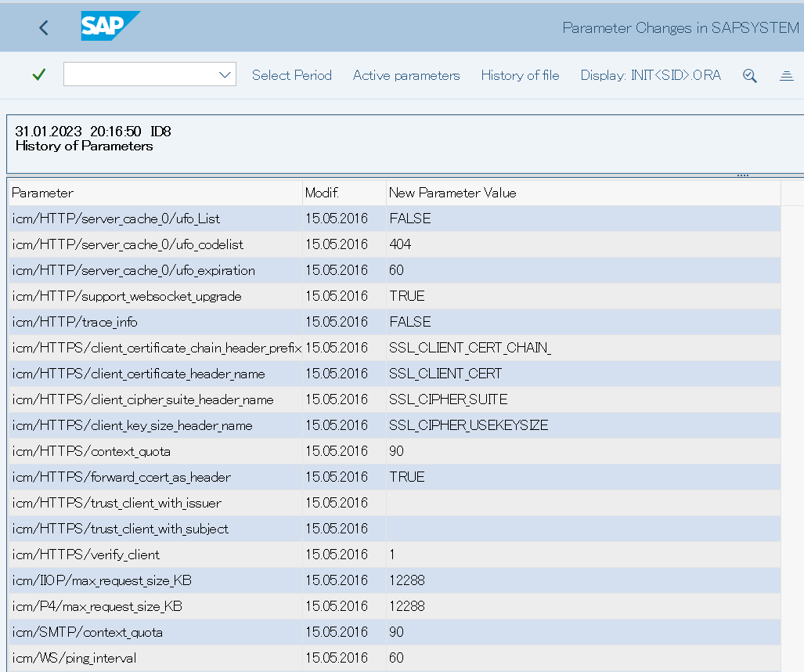The width and height of the screenshot is (804, 672).
Task: Click the "Modif." column header
Action: tap(323, 193)
